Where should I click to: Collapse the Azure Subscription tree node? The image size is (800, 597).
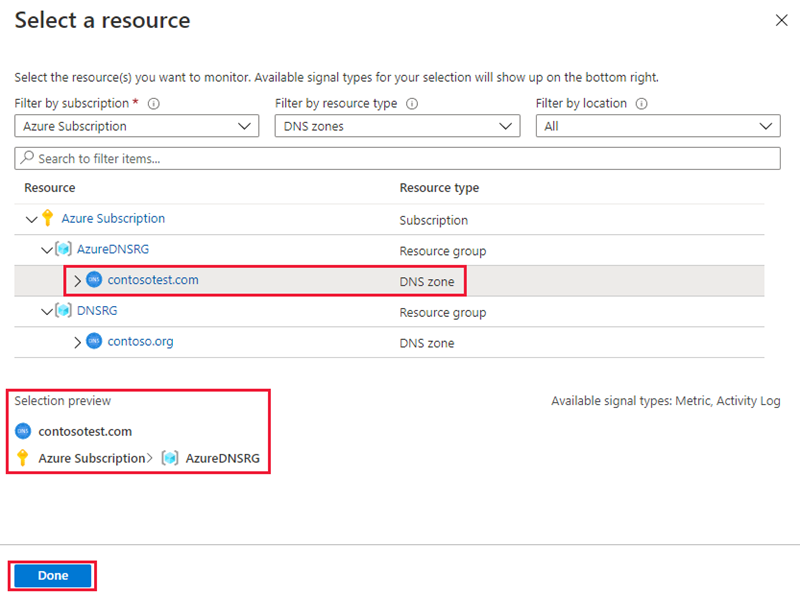(x=32, y=219)
